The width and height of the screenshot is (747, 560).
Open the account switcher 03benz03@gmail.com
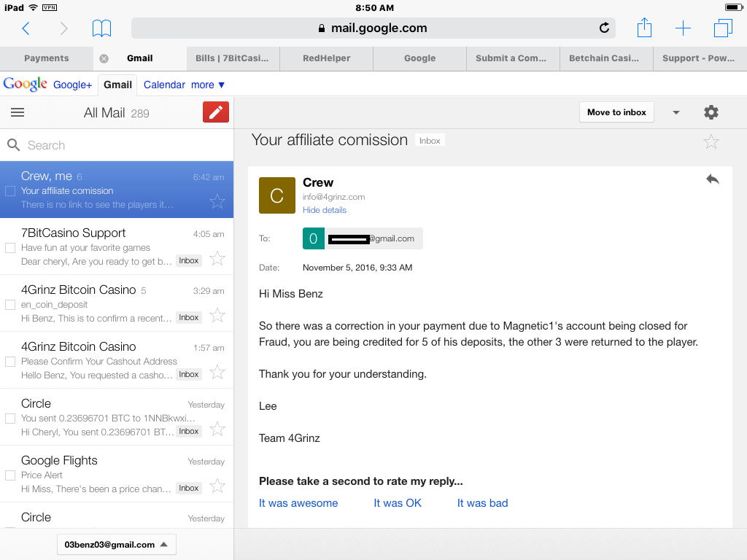pyautogui.click(x=117, y=544)
